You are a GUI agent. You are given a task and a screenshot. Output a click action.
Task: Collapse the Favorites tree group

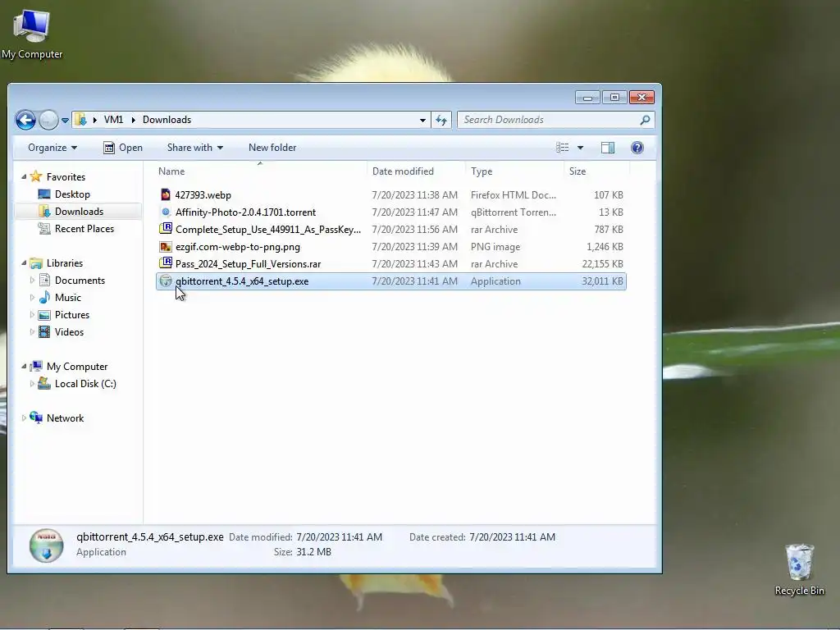click(24, 176)
